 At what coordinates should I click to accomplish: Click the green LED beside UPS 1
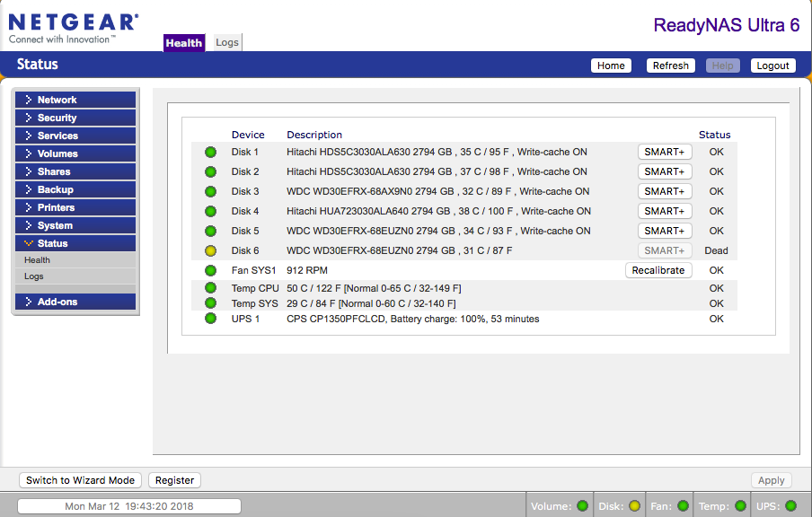(x=210, y=319)
